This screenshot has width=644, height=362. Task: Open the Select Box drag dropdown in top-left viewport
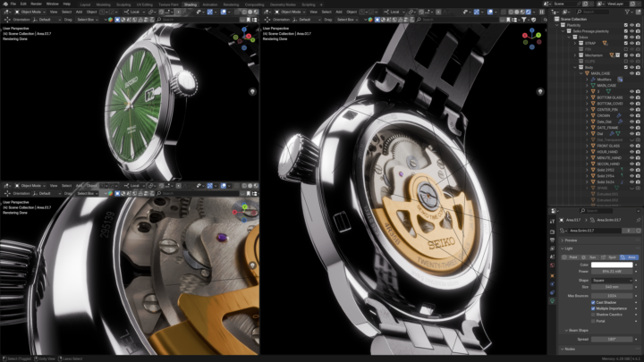(x=88, y=20)
